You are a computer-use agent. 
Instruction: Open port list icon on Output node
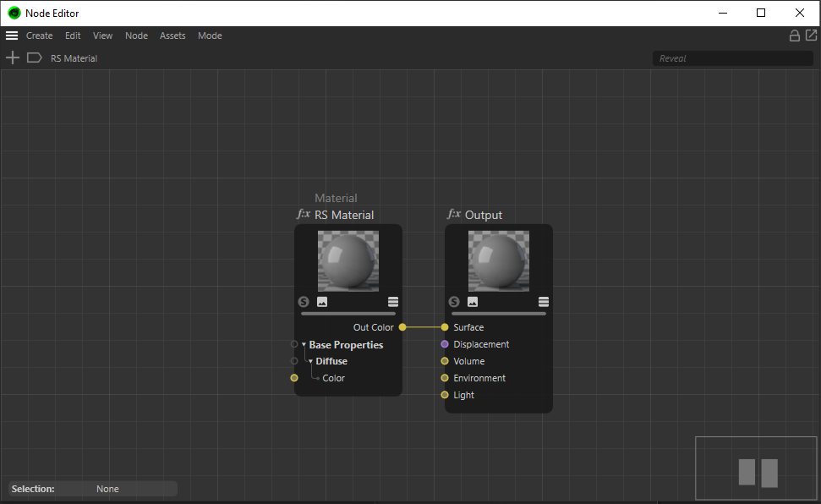click(544, 302)
